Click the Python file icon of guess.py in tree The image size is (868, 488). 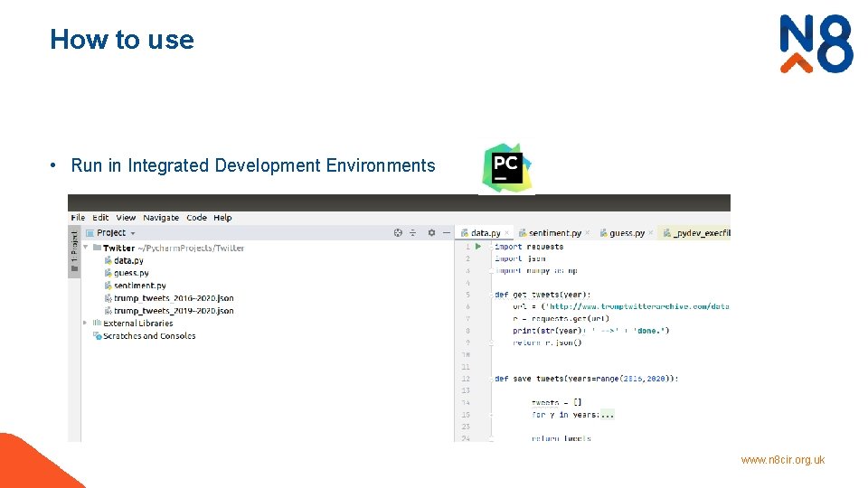pos(108,273)
